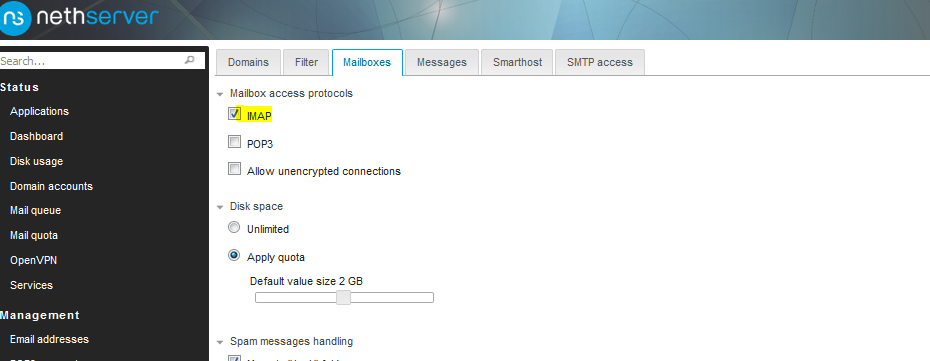Screen dimensions: 930x361
Task: Go to Email addresses under Management
Action: 49,339
